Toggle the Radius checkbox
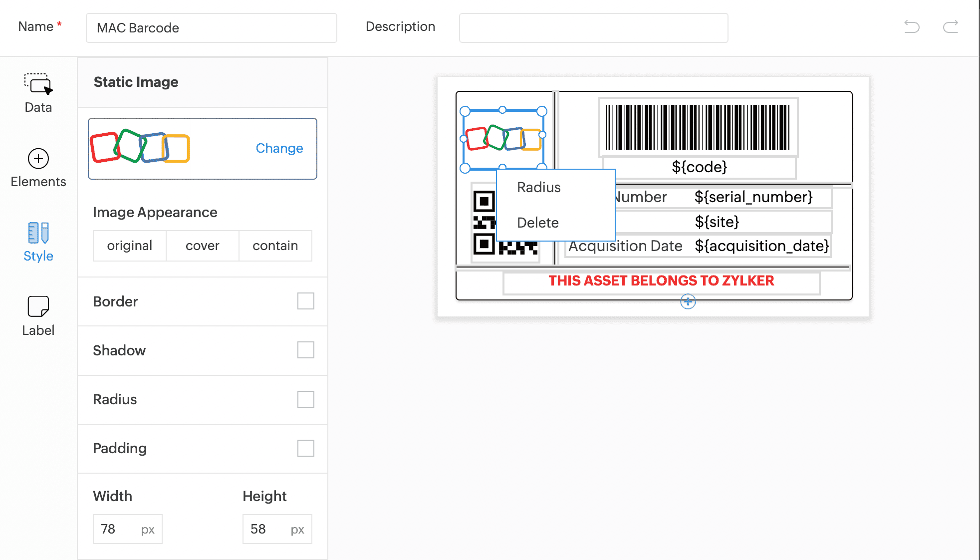Image resolution: width=980 pixels, height=560 pixels. [305, 399]
